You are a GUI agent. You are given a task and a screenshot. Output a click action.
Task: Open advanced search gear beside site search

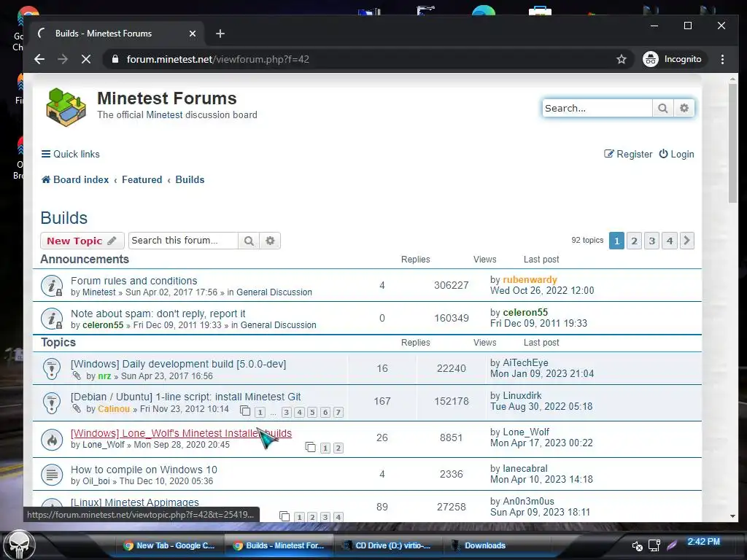click(x=684, y=108)
